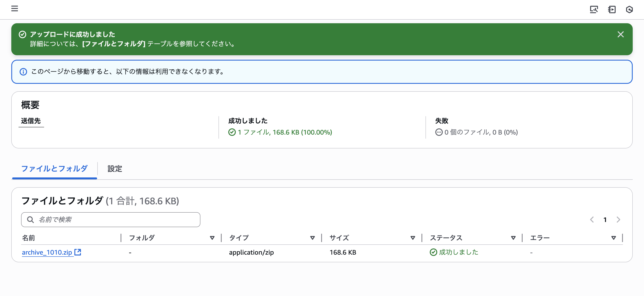Click the magnifier icon in search box
The height and width of the screenshot is (296, 644).
(30, 220)
